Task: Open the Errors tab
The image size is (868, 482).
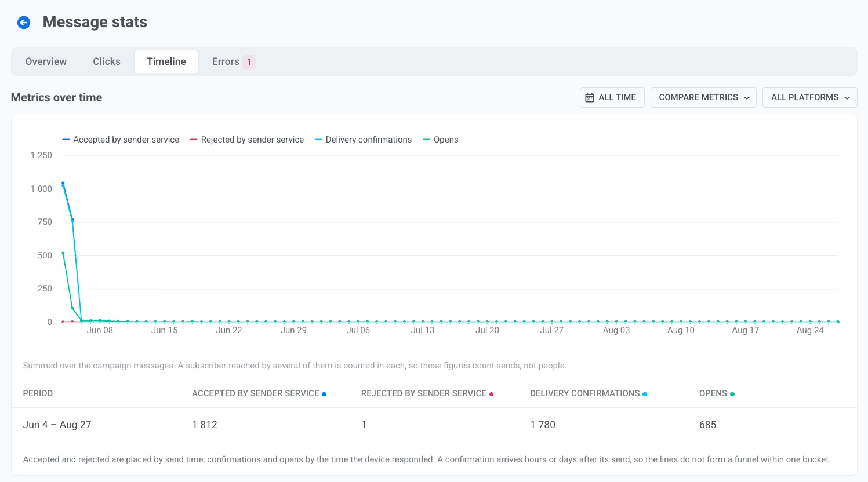Action: tap(233, 61)
